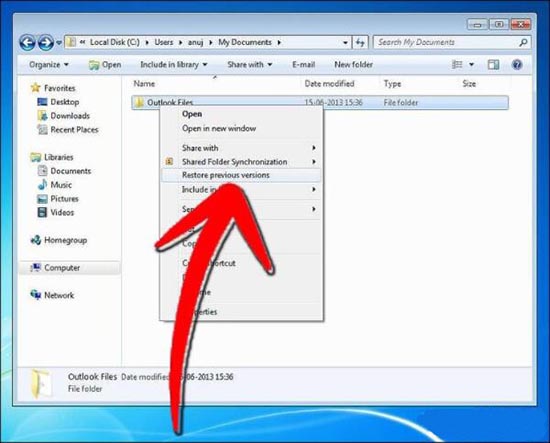Click the Music note icon
550x443 pixels.
(x=42, y=184)
